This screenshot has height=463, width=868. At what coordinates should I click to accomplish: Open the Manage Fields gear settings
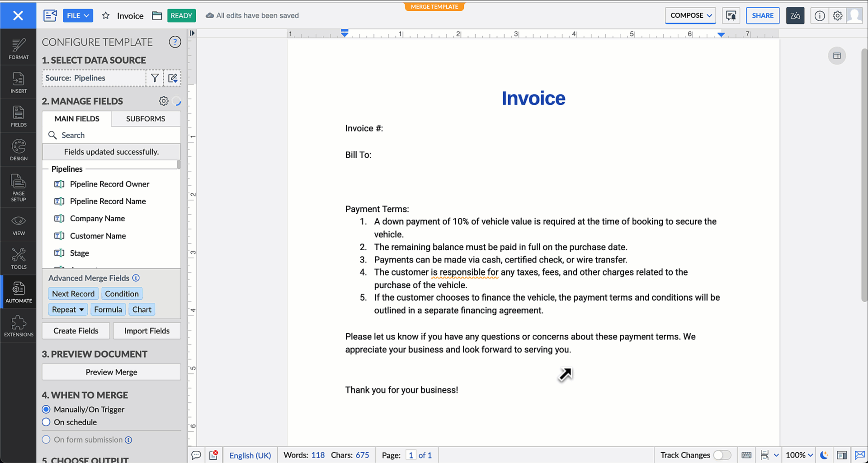(164, 101)
